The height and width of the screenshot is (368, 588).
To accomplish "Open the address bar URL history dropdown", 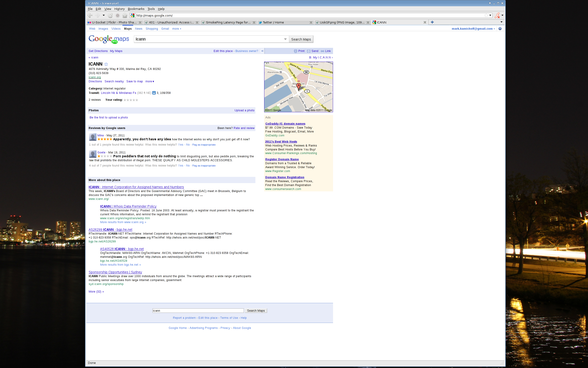I will pos(490,15).
